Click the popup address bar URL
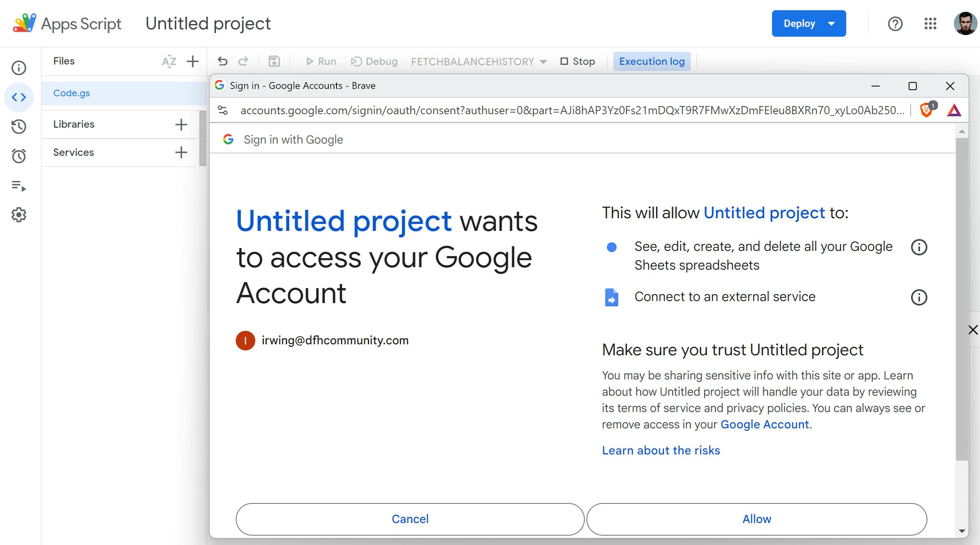This screenshot has width=980, height=545. pos(572,110)
